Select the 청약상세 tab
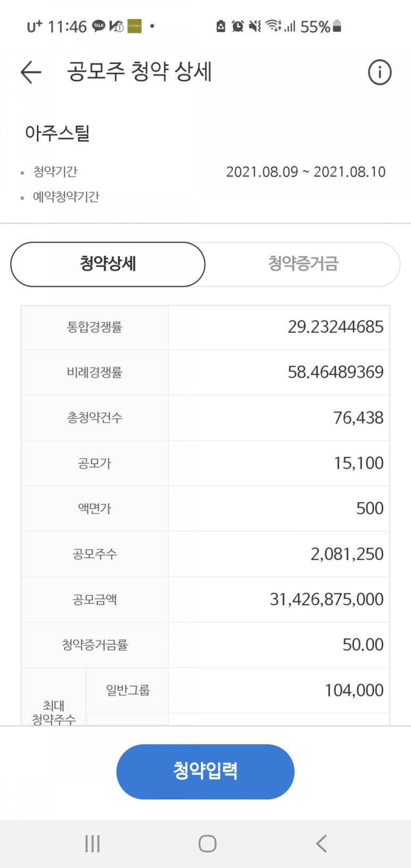 pyautogui.click(x=108, y=264)
